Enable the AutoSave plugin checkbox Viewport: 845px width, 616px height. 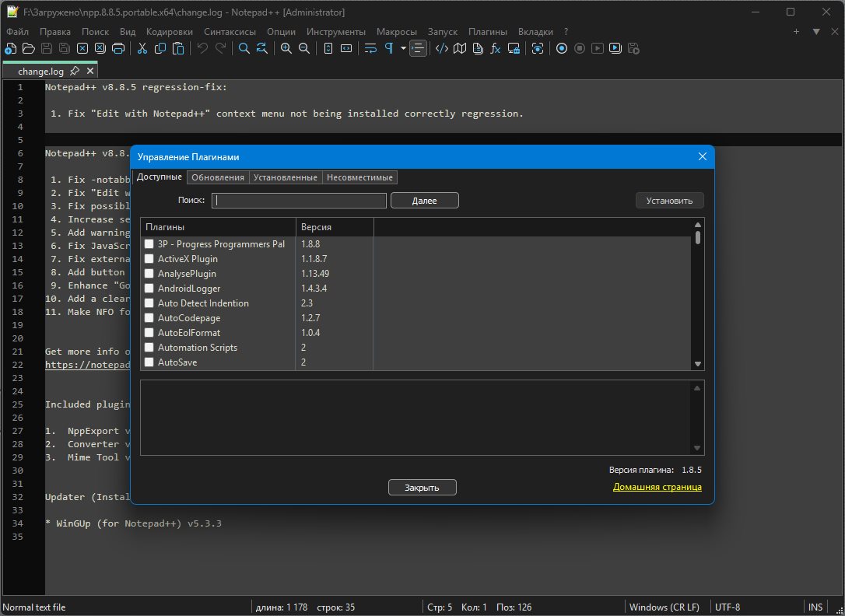149,362
